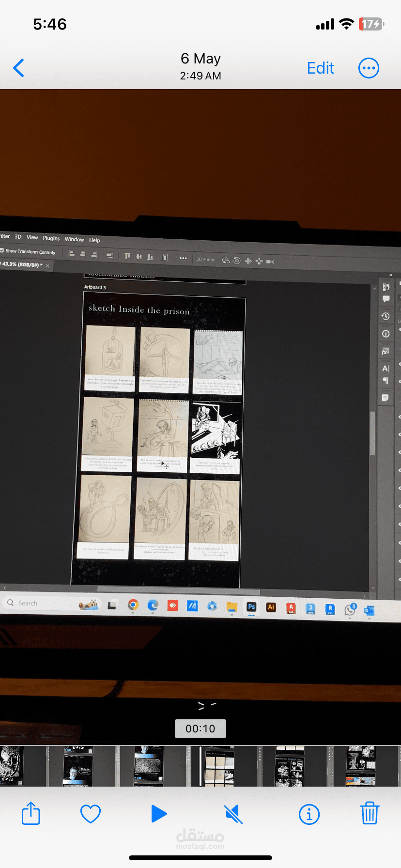This screenshot has height=868, width=401.
Task: Click the align left edges icon
Action: (x=72, y=253)
